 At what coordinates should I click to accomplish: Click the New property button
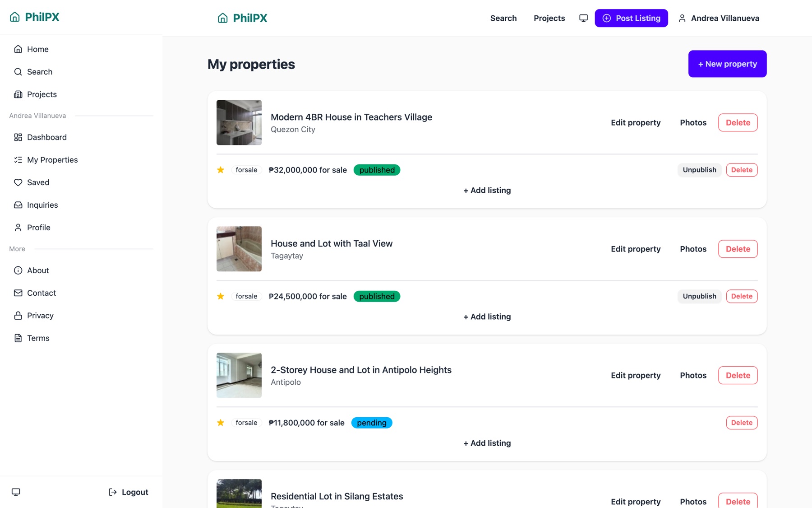pos(727,64)
